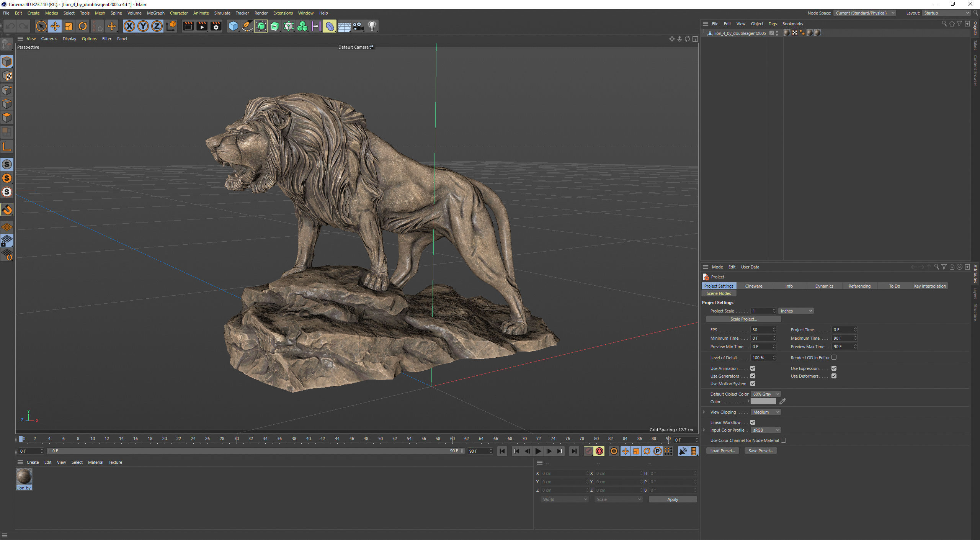Open the viewport Cameras menu
Viewport: 980px width, 540px height.
[x=49, y=39]
